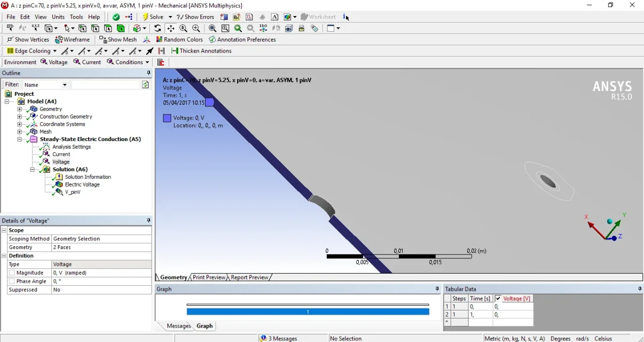This screenshot has height=342, width=644.
Task: Toggle the Magnitude parameter checkbox
Action: coord(12,273)
